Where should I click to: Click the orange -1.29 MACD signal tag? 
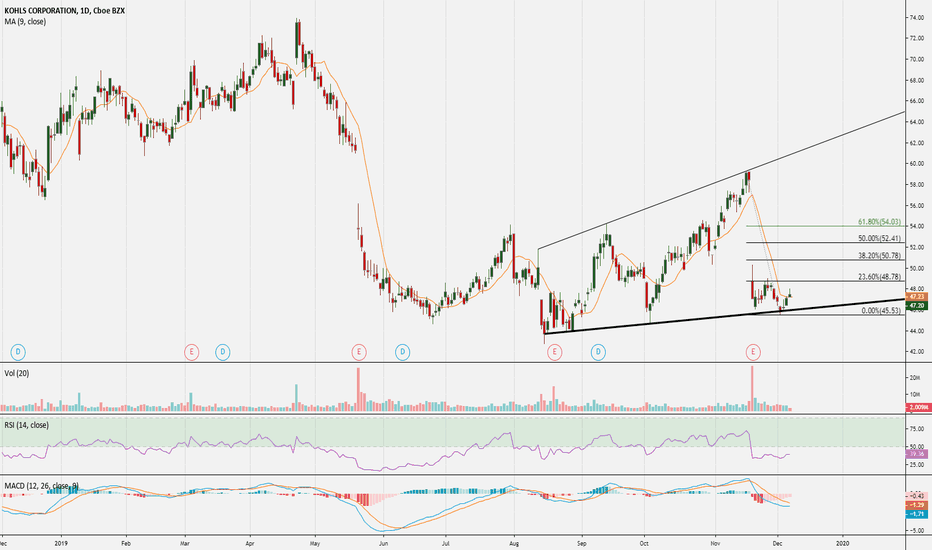coord(916,505)
